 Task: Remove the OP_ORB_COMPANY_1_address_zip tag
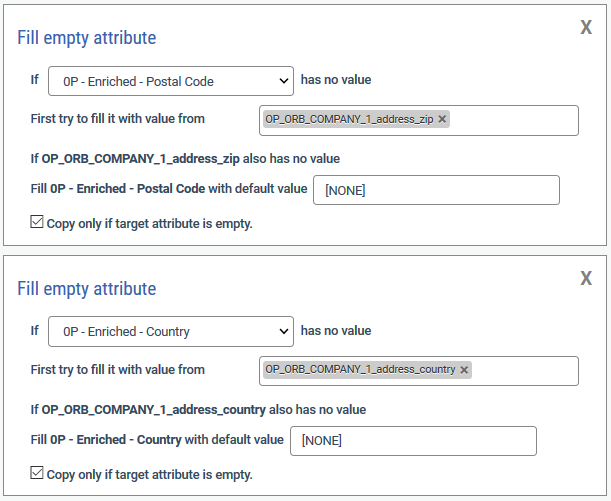442,119
